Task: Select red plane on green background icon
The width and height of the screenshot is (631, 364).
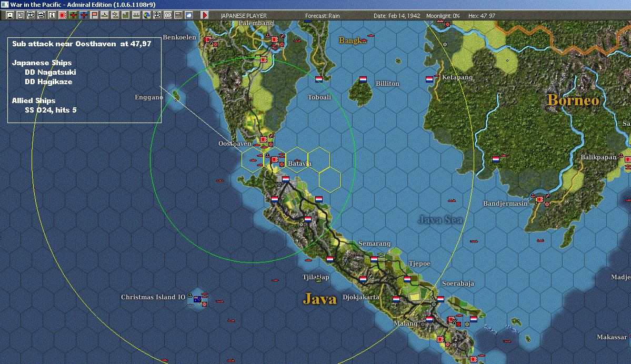Action: (73, 15)
